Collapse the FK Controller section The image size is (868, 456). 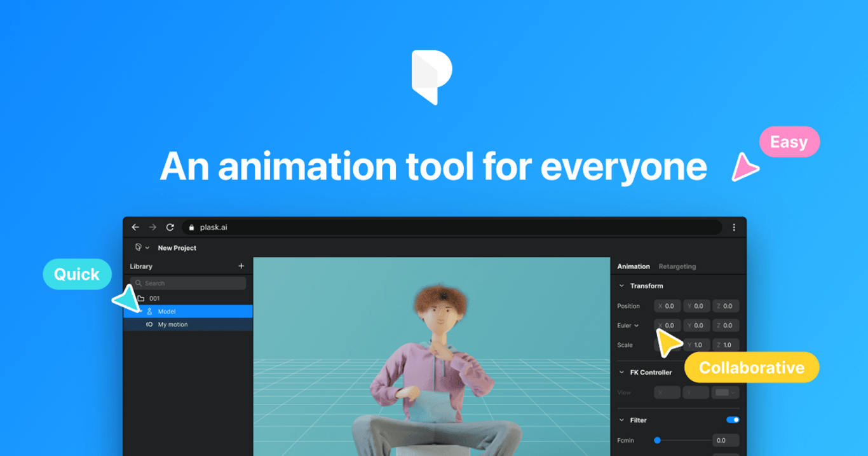click(x=620, y=371)
